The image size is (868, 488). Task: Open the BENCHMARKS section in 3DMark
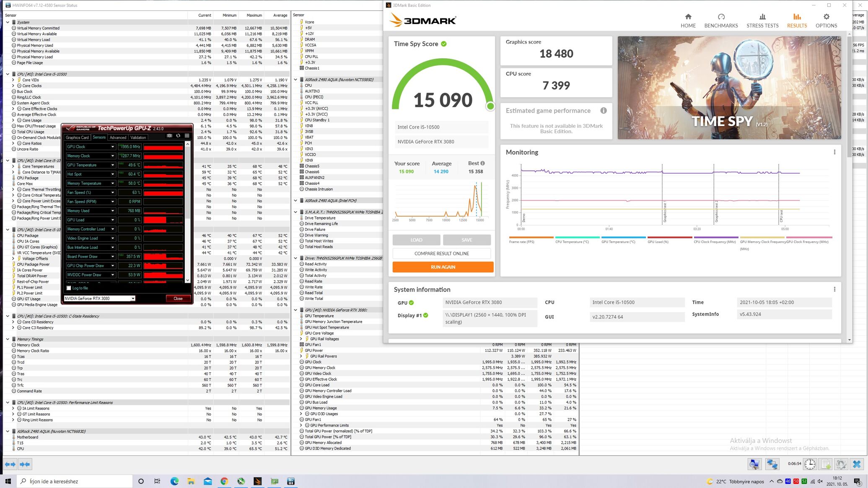click(x=721, y=21)
